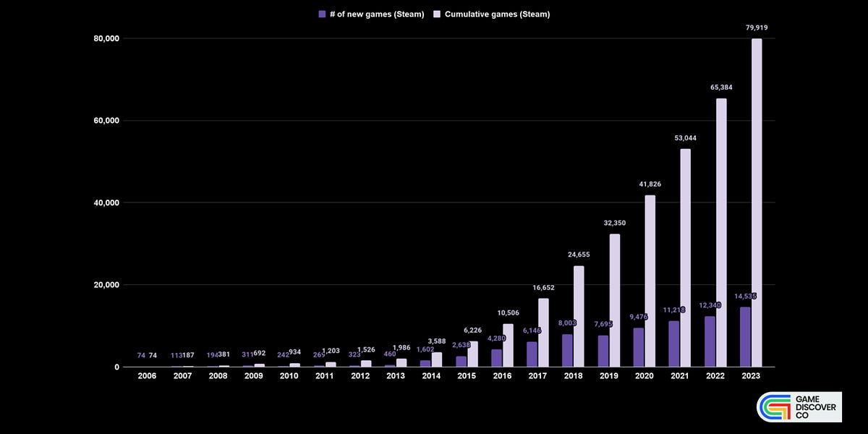Viewport: 868px width, 434px height.
Task: Click the 2016 cumulative games bar
Action: [x=507, y=345]
